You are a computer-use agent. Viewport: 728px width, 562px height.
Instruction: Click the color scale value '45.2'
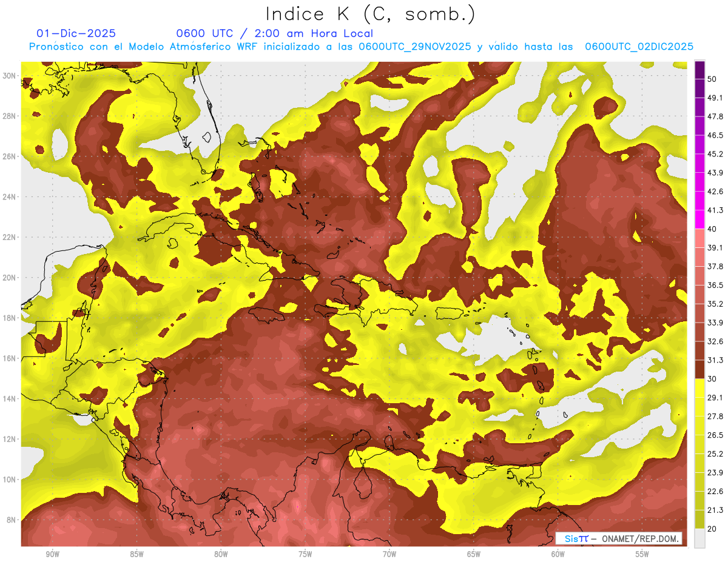point(715,154)
